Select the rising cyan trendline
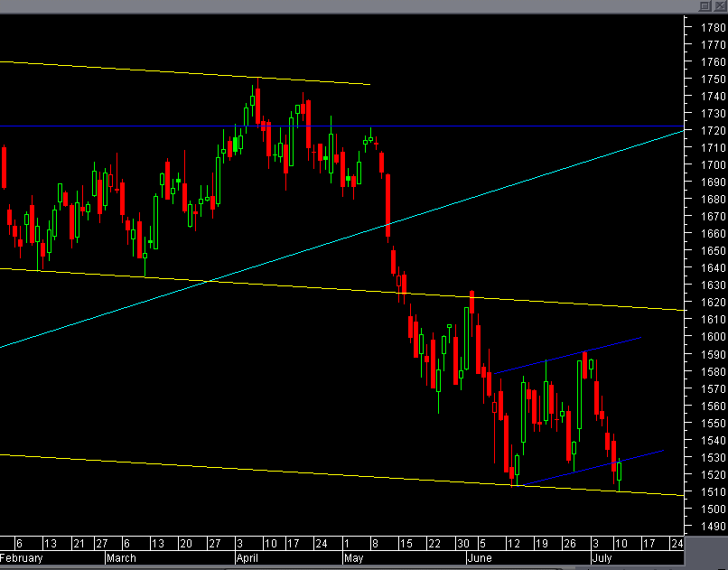728x570 pixels. tap(341, 239)
